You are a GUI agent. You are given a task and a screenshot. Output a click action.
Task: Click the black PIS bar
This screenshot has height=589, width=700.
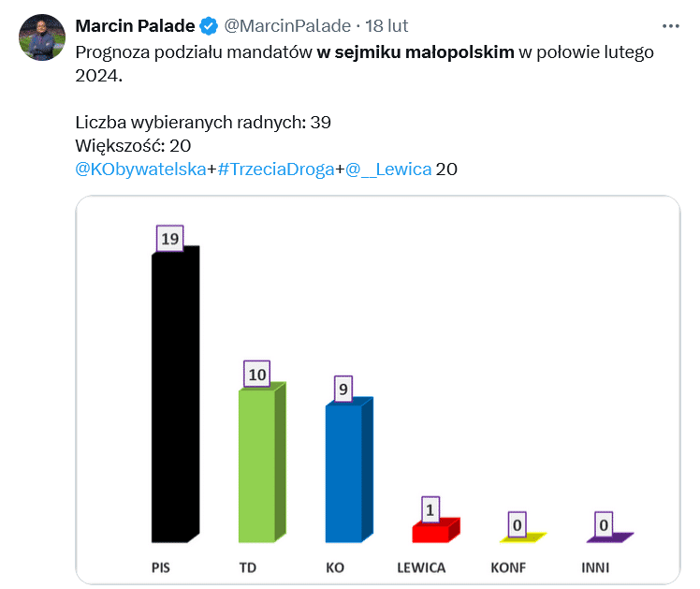point(175,394)
